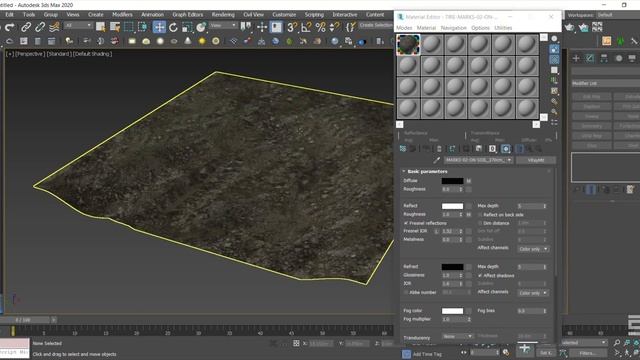Enable Reflect on back side checkbox
The height and width of the screenshot is (360, 640).
tap(480, 215)
